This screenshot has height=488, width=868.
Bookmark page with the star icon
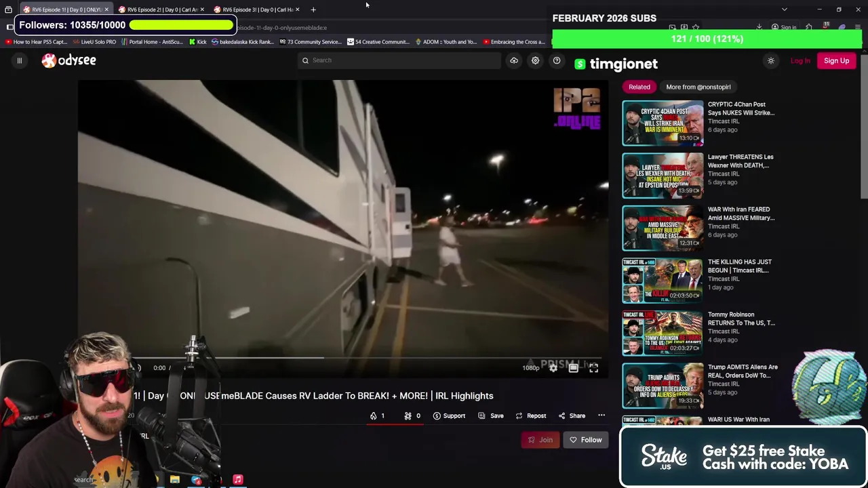pos(696,28)
